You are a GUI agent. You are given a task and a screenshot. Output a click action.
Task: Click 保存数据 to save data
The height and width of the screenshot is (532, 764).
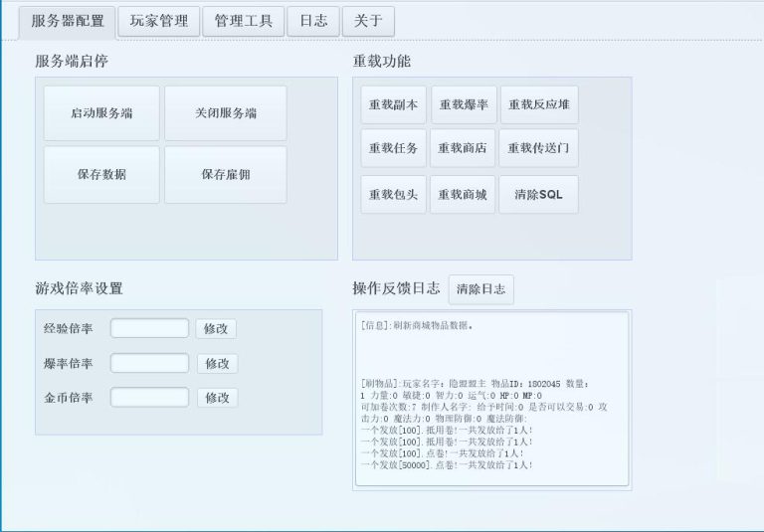(x=101, y=175)
